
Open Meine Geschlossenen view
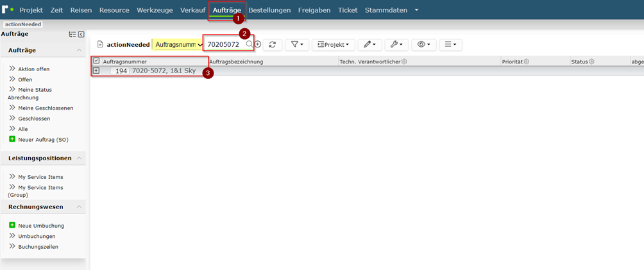pos(46,108)
